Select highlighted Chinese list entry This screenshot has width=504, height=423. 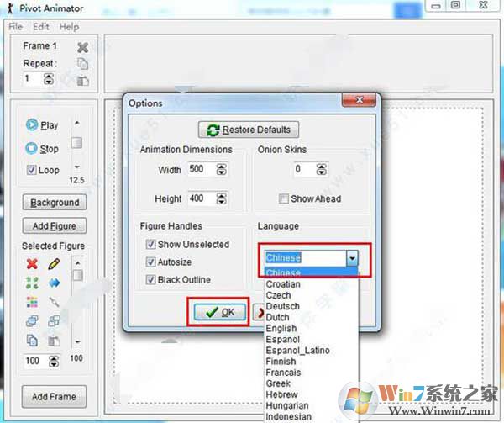tap(311, 272)
